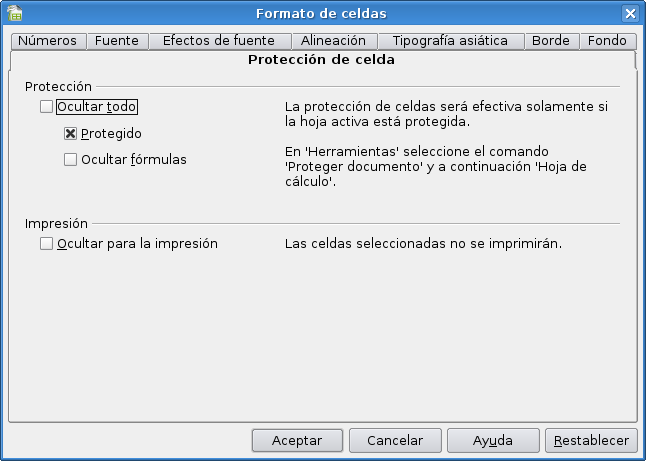This screenshot has width=646, height=461.
Task: Open the Fuente tab
Action: click(x=116, y=41)
